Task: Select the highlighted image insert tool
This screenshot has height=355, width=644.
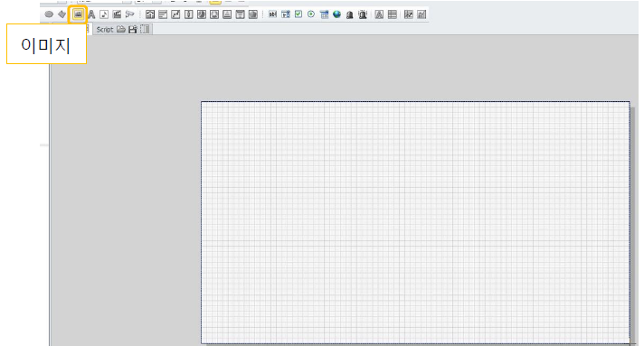Action: pos(78,14)
